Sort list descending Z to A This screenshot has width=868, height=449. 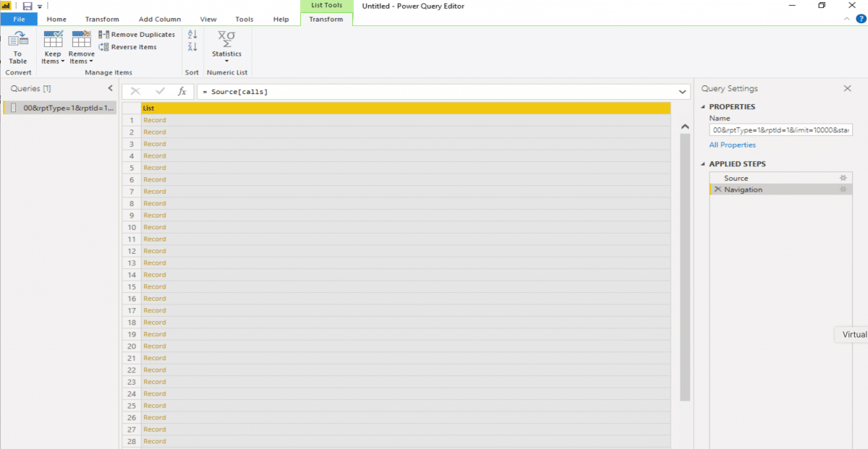click(192, 47)
